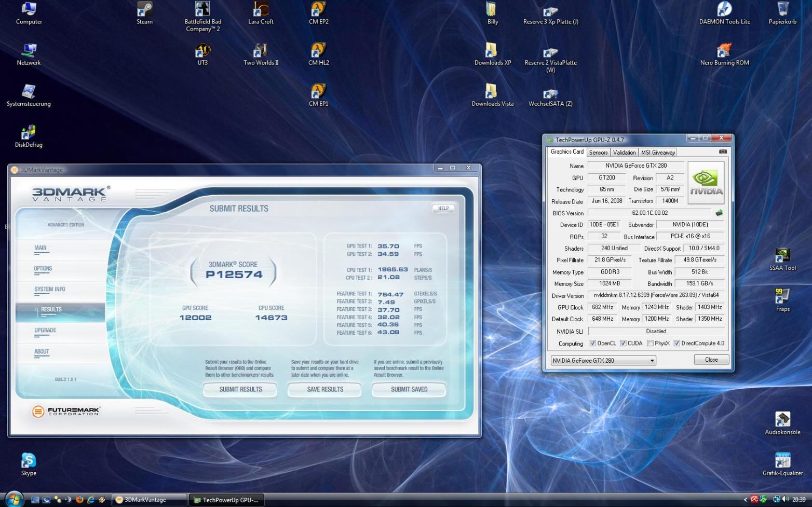Click the BIOS save chip icon in GPU-Z

tap(719, 213)
